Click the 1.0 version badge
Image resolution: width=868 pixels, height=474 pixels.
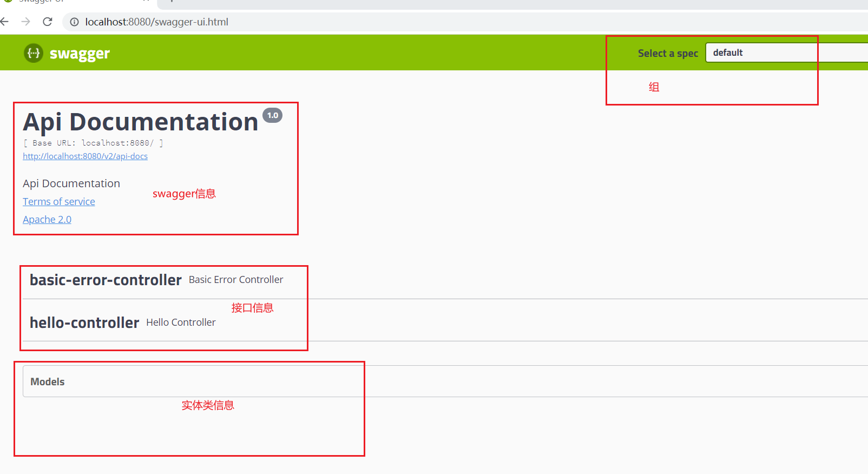[273, 115]
